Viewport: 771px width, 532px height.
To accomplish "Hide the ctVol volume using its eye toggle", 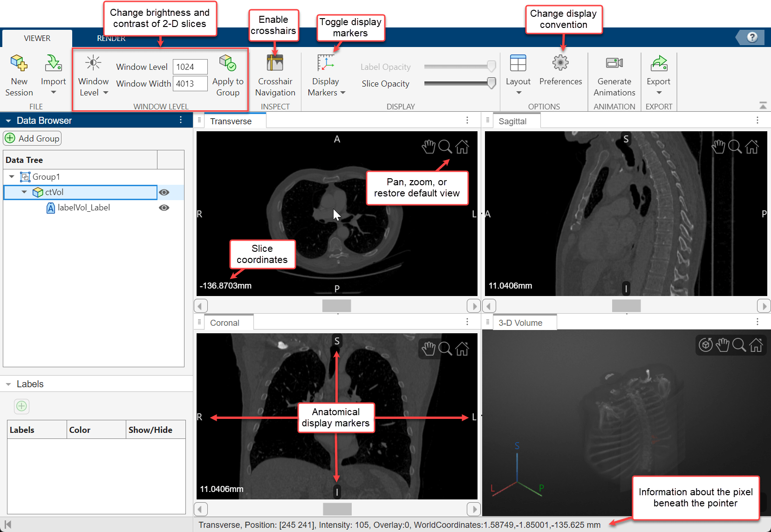I will pyautogui.click(x=164, y=192).
